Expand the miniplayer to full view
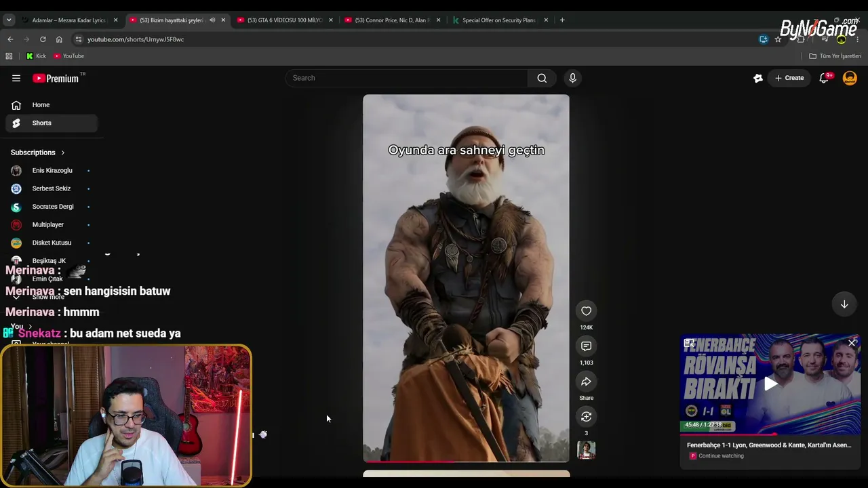The image size is (868, 488). pyautogui.click(x=689, y=343)
